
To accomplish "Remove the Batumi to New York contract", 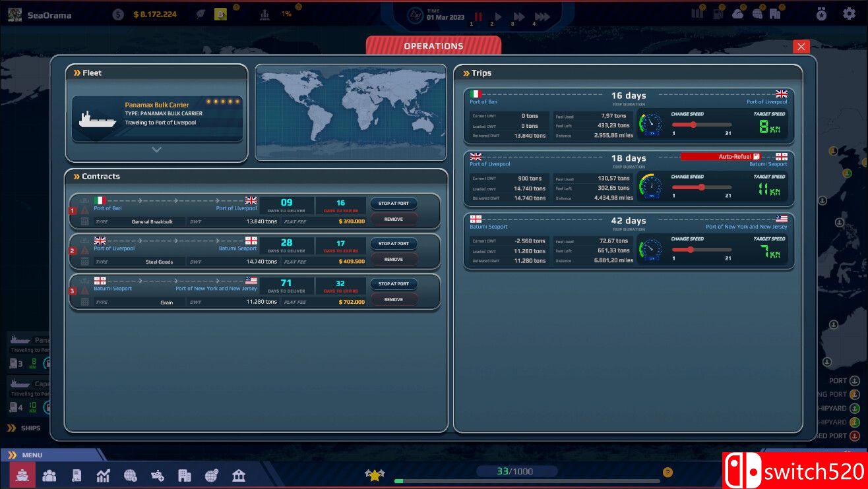I will click(394, 299).
